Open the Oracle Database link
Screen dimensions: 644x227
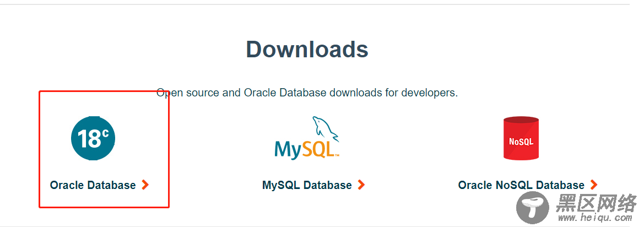click(x=93, y=185)
